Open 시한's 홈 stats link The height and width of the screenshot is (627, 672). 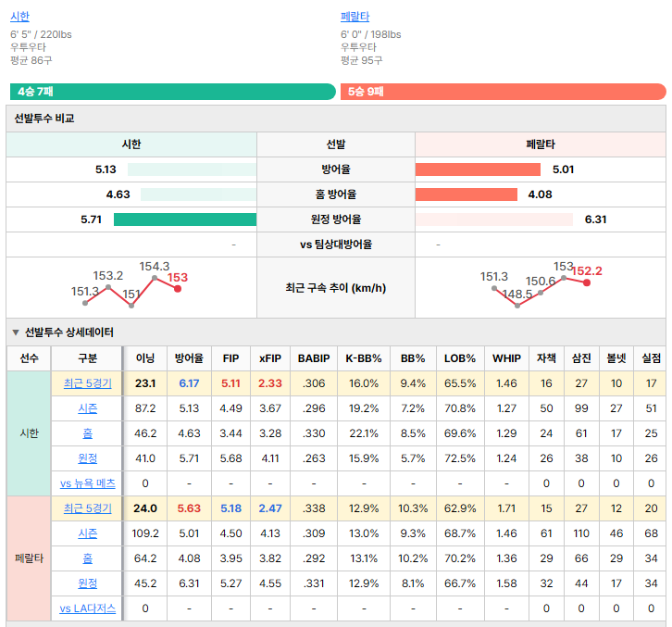(87, 433)
